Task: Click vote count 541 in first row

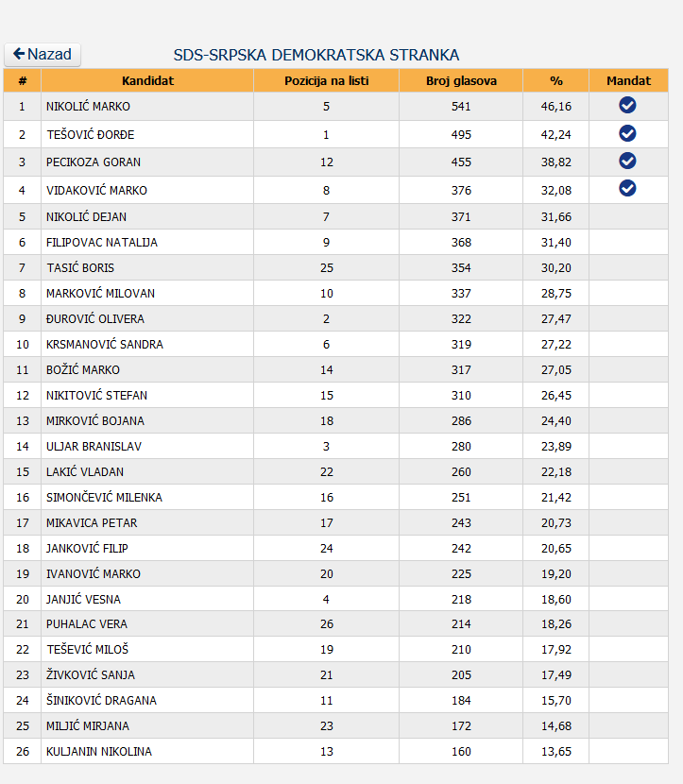Action: click(461, 107)
